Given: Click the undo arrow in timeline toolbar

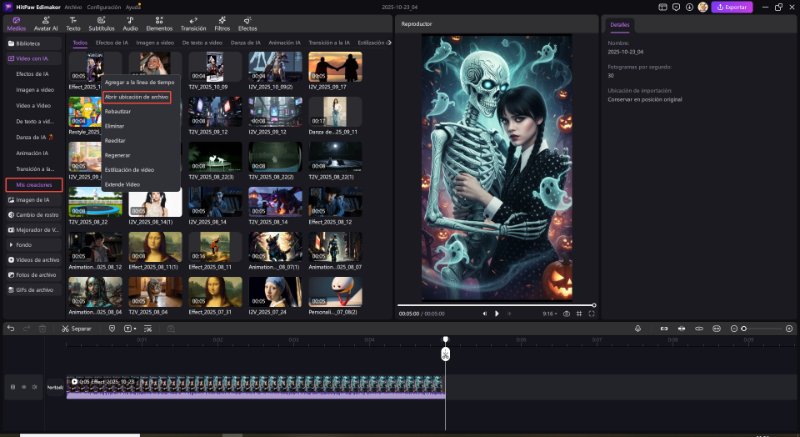Looking at the screenshot, I should [11, 328].
